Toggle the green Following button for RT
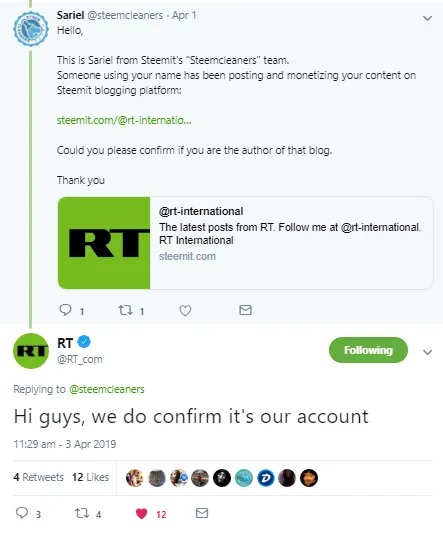 click(x=368, y=350)
